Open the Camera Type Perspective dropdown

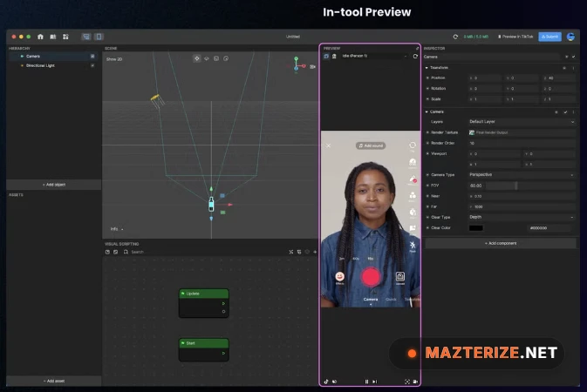pos(521,174)
